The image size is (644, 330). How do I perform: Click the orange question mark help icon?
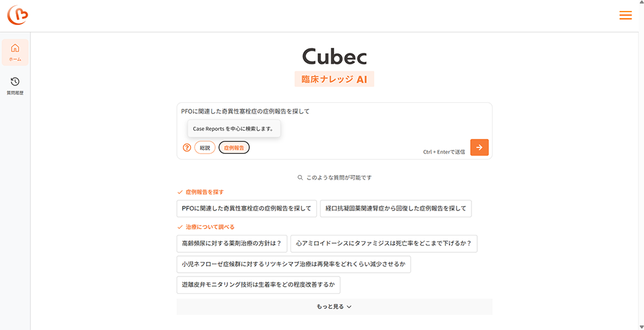tap(187, 147)
